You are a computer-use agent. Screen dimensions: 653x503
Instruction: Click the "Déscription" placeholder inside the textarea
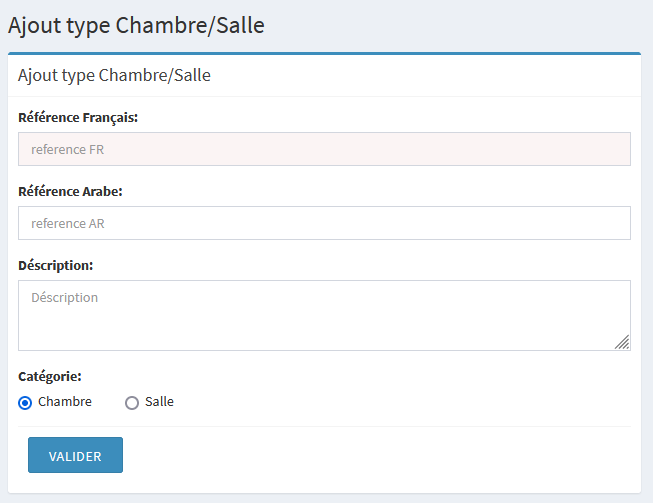click(x=65, y=297)
